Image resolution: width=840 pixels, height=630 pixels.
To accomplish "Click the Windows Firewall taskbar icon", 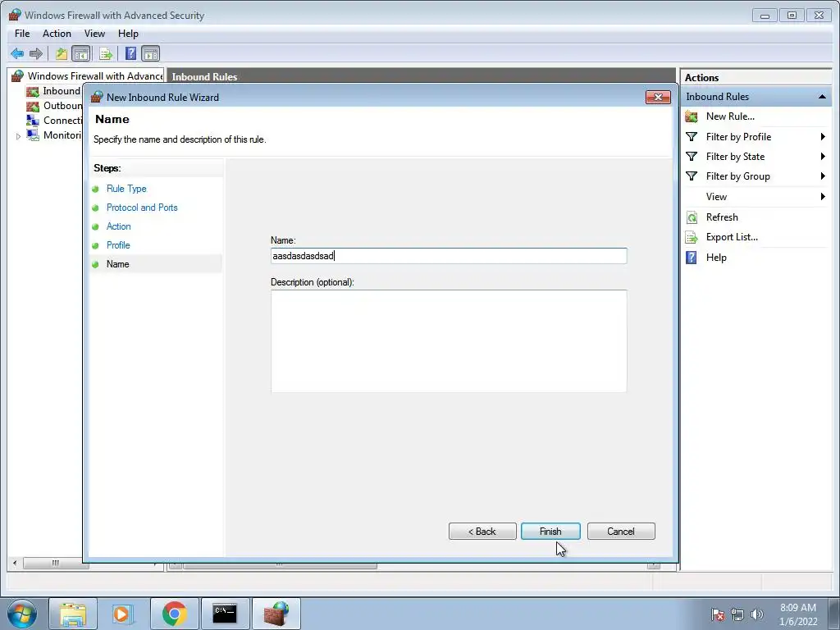I will click(x=276, y=614).
